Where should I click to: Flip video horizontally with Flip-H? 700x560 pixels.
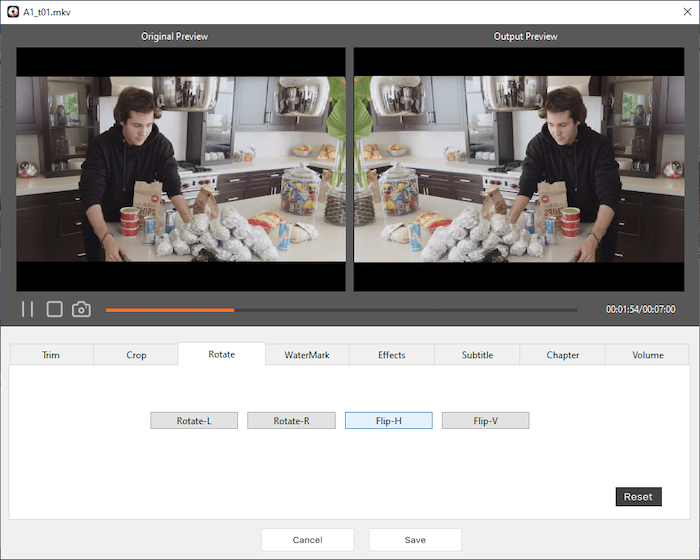[x=389, y=421]
